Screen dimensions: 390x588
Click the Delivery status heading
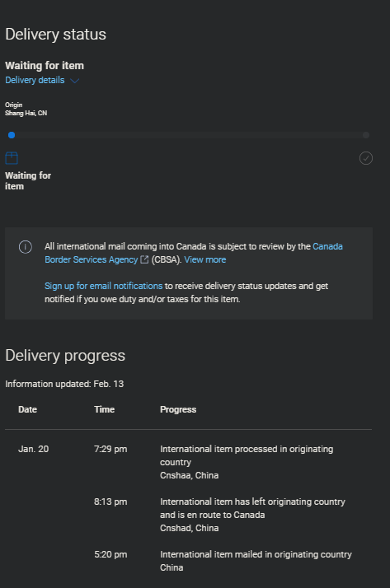coord(55,34)
